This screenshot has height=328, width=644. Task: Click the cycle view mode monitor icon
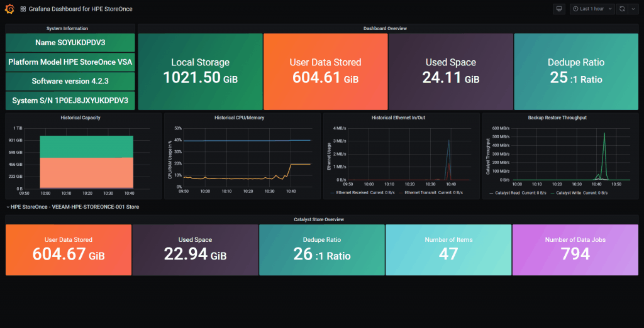click(x=558, y=9)
